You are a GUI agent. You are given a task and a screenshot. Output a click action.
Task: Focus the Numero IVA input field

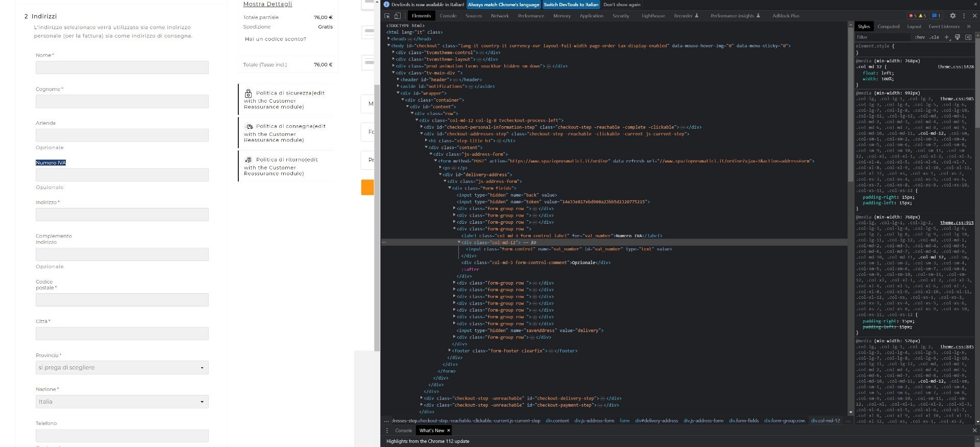pos(122,175)
